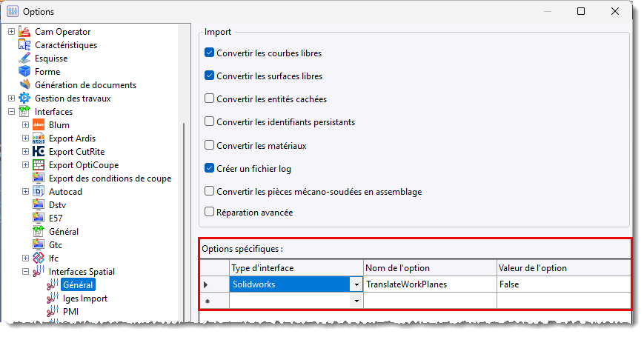This screenshot has height=337, width=644.
Task: Check Réparation avancée option
Action: 210,212
